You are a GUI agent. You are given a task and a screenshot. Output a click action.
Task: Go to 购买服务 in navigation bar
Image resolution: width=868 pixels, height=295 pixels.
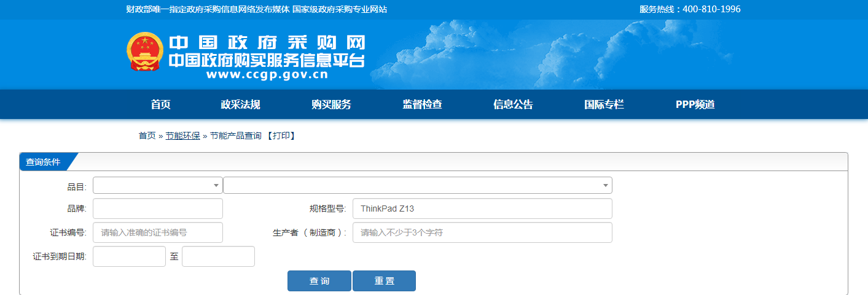pyautogui.click(x=331, y=105)
